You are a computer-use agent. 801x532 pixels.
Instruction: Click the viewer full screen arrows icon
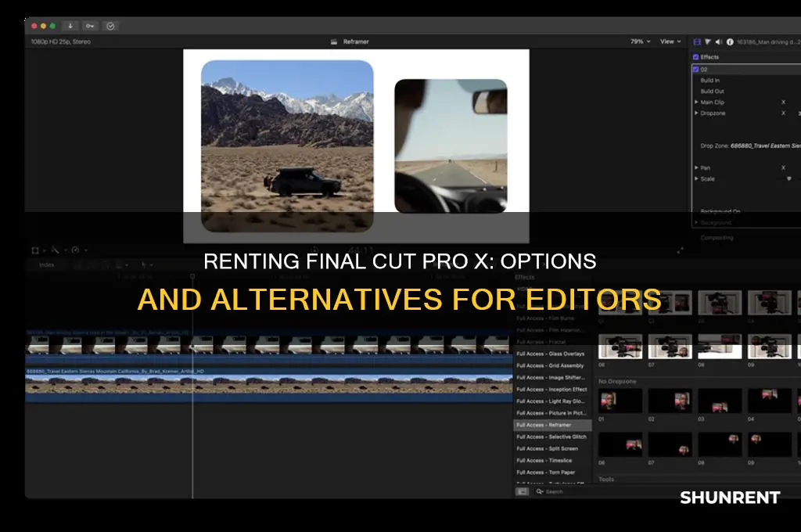680,250
